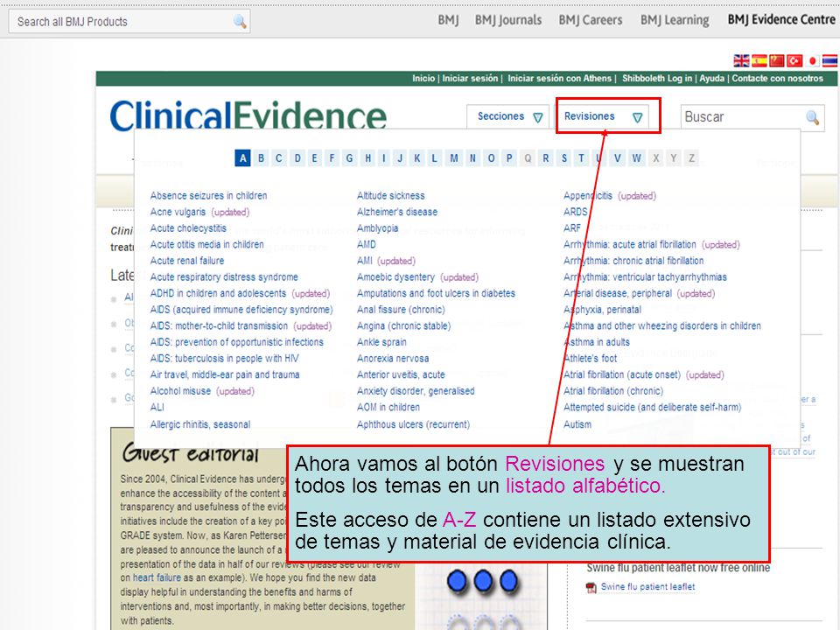Open Attempted suicide (and deliberate self-harm)
The image size is (840, 630).
[653, 407]
